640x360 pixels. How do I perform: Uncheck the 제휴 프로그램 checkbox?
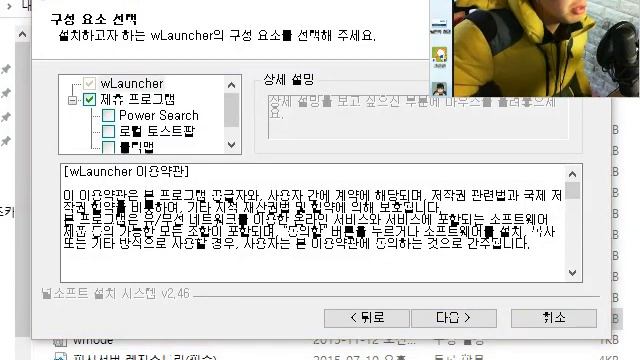coord(89,99)
